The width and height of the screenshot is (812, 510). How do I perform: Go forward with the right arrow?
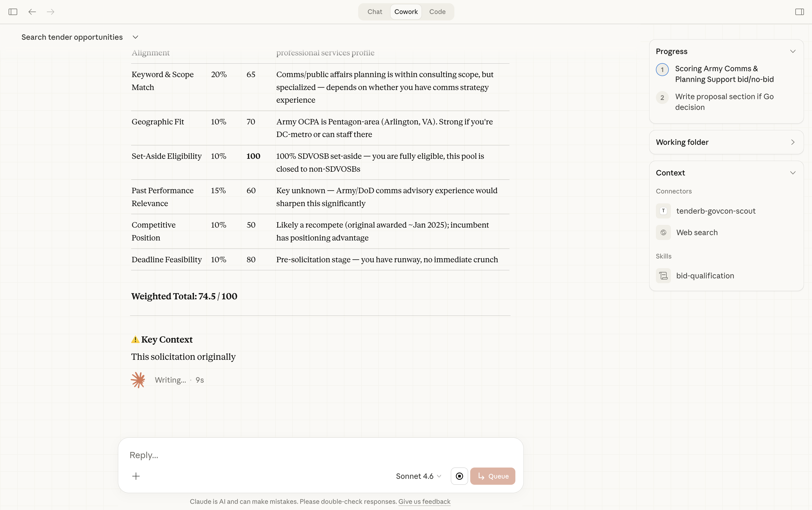click(x=51, y=12)
